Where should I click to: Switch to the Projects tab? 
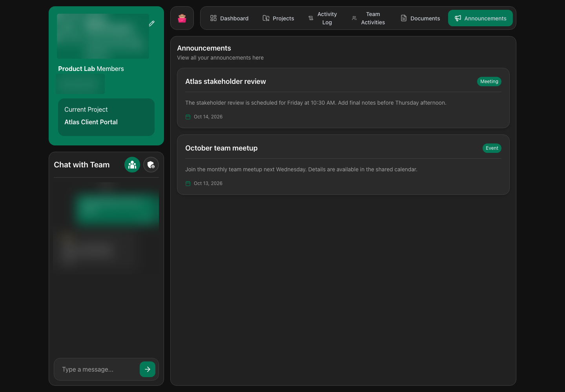pyautogui.click(x=279, y=18)
